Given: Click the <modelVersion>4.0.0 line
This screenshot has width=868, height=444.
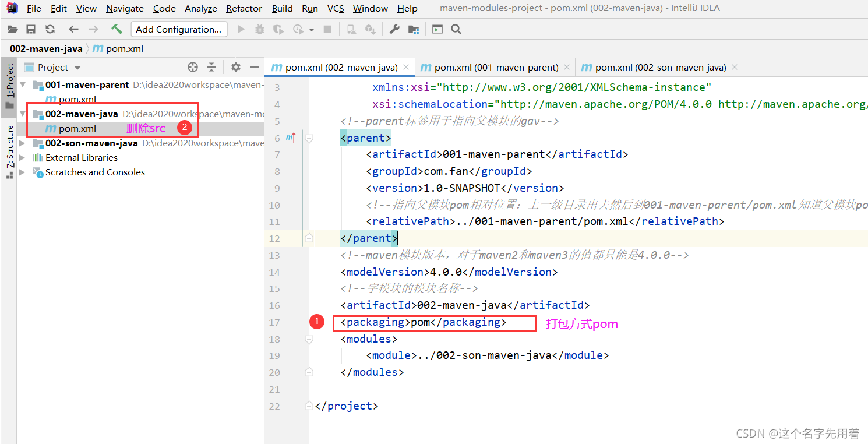Looking at the screenshot, I should (449, 272).
